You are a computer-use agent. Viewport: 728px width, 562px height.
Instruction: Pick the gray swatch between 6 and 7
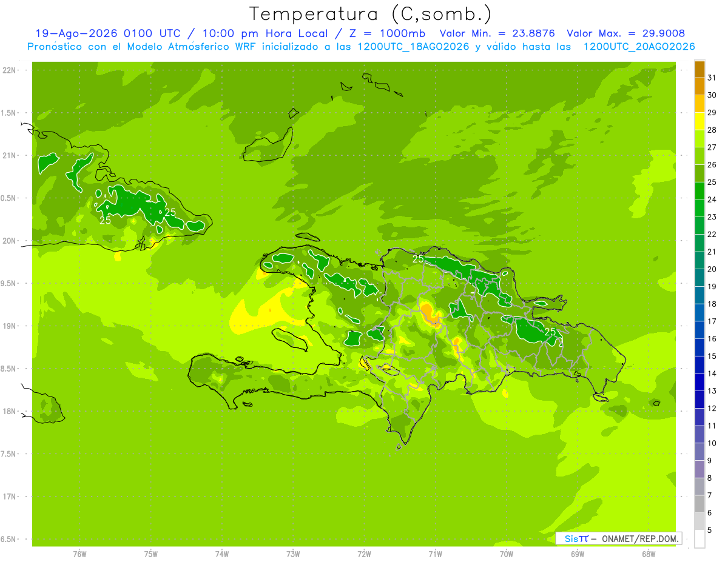[x=699, y=504]
